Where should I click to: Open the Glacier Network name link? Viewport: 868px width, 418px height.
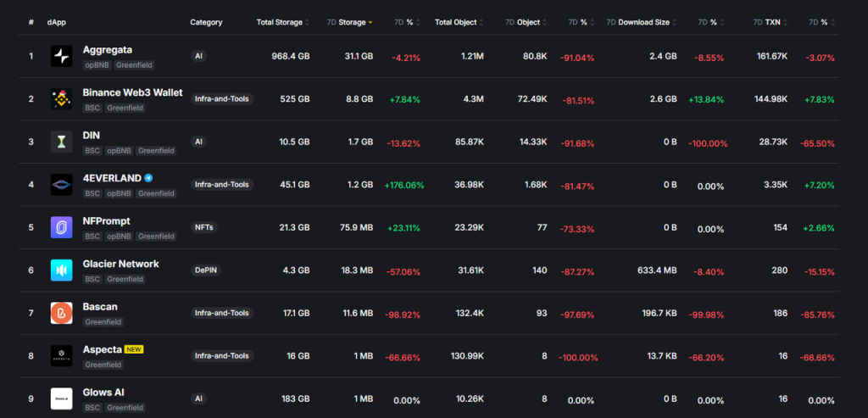[121, 264]
